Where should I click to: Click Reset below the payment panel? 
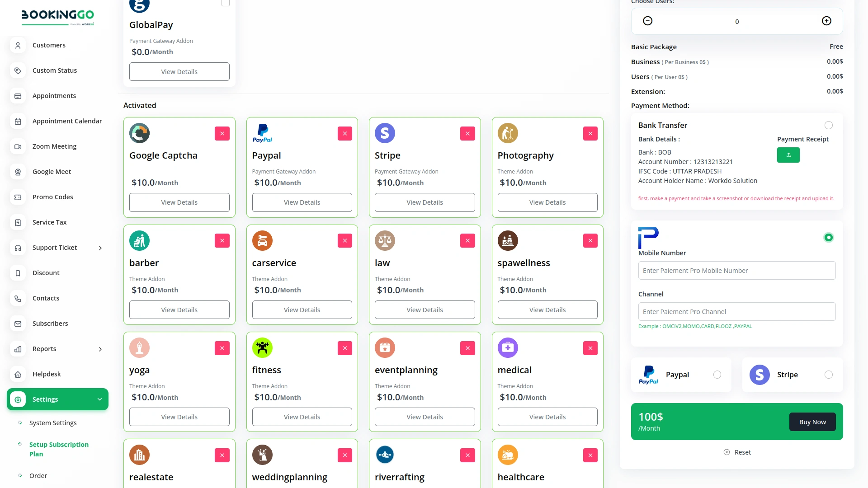pos(737,452)
